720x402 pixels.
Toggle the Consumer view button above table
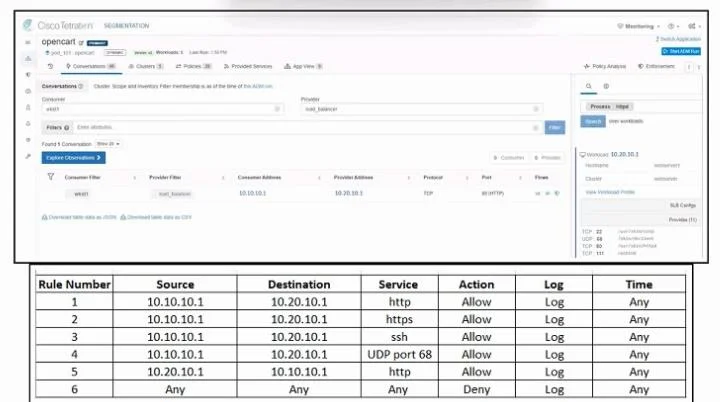pos(508,158)
